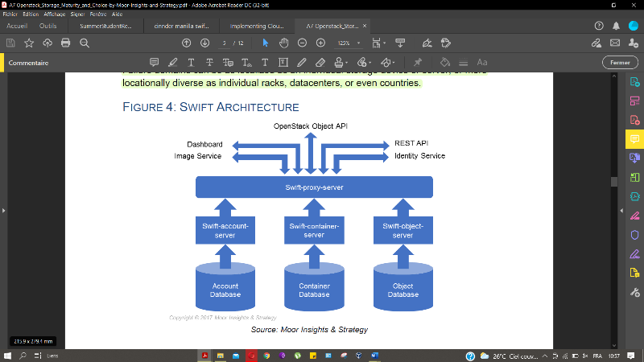
Task: Switch to the SummerStudentRe... tab
Action: 105,26
